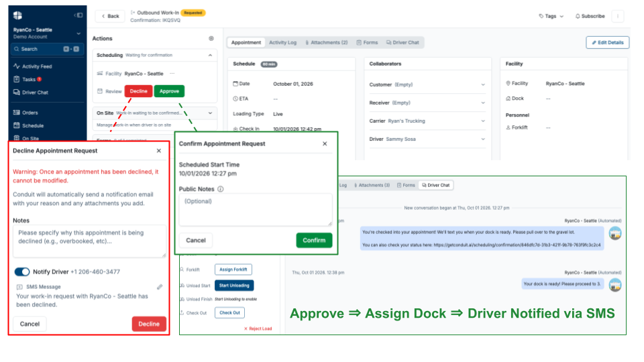Collapse the sidebar with the panel icon

point(78,15)
